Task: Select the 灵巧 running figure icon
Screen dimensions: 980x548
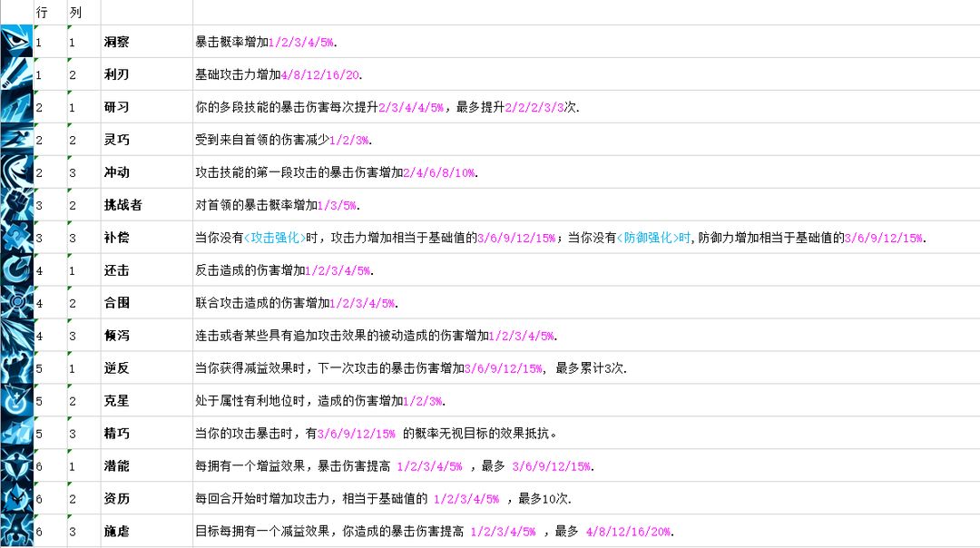Action: (x=16, y=139)
